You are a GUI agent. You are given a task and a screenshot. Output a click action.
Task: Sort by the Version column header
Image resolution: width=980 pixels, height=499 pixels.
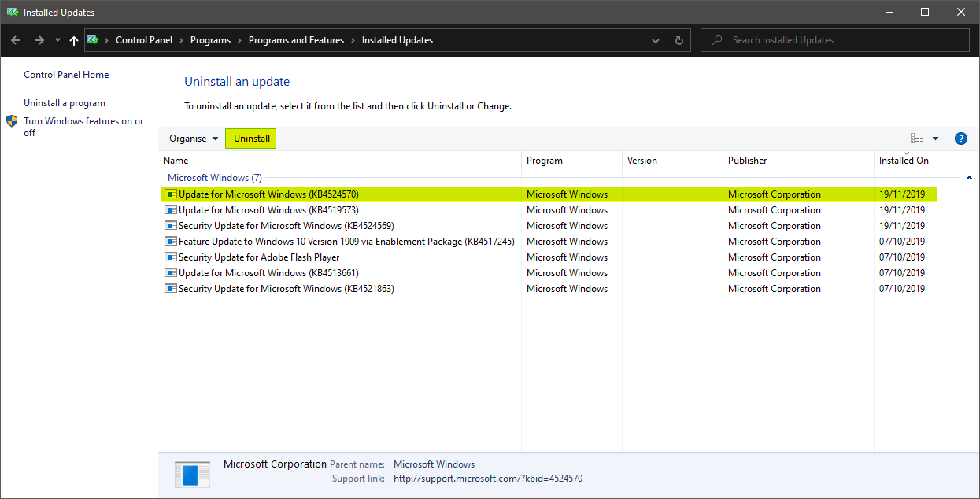672,161
